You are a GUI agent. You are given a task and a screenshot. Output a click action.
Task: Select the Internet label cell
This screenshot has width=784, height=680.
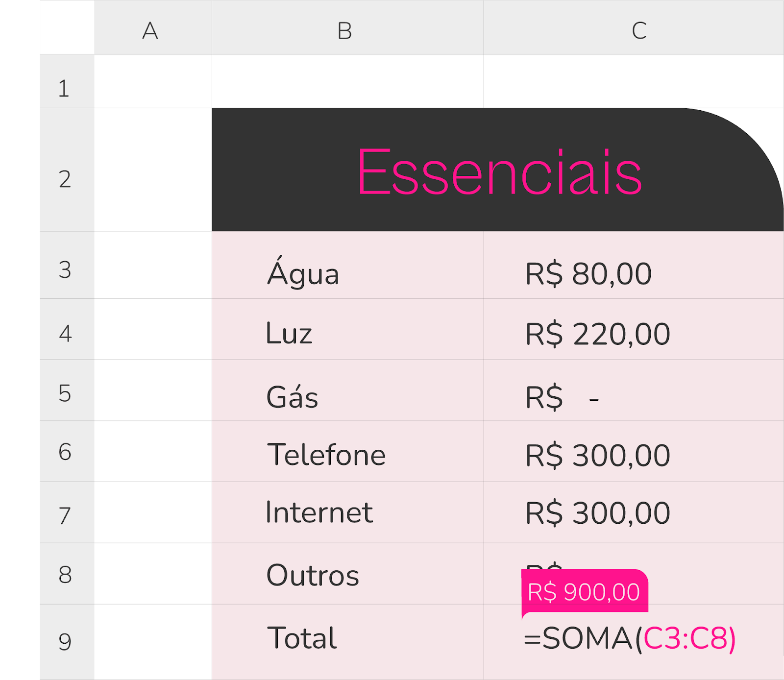(x=319, y=512)
